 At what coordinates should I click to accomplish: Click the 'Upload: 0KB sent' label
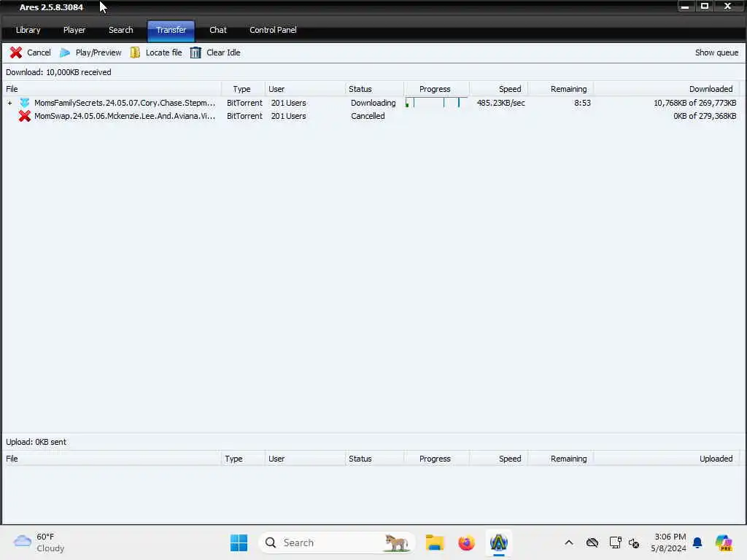click(x=36, y=442)
